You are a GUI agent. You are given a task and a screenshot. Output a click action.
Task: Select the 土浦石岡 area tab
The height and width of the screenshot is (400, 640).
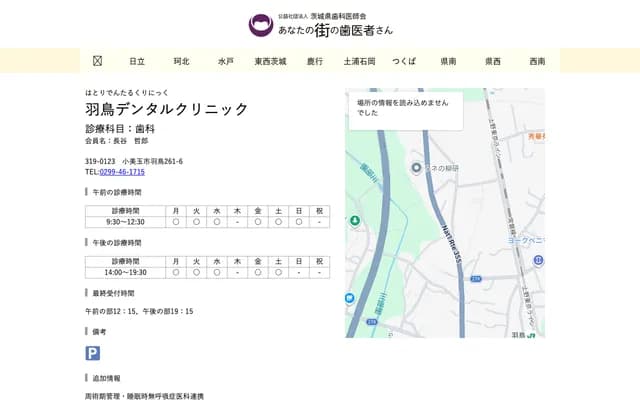(x=359, y=61)
